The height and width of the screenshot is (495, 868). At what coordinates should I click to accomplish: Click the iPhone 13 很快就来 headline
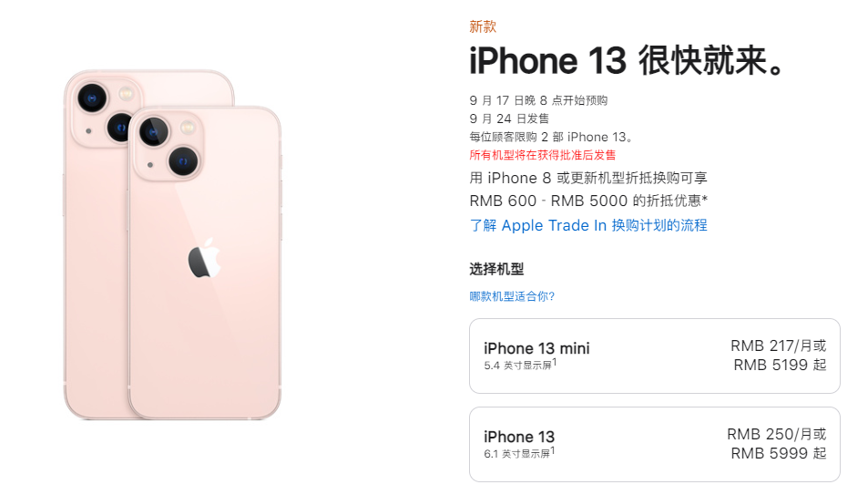[x=628, y=60]
